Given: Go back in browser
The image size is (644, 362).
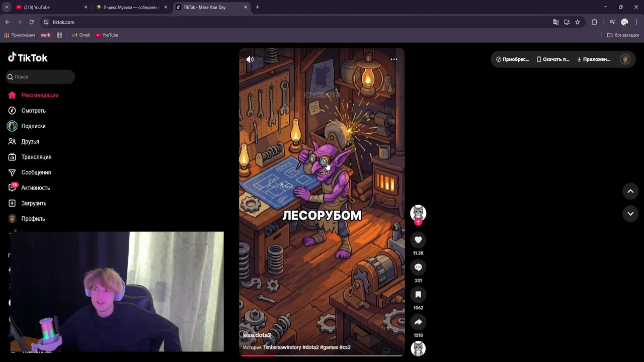Looking at the screenshot, I should 7,22.
